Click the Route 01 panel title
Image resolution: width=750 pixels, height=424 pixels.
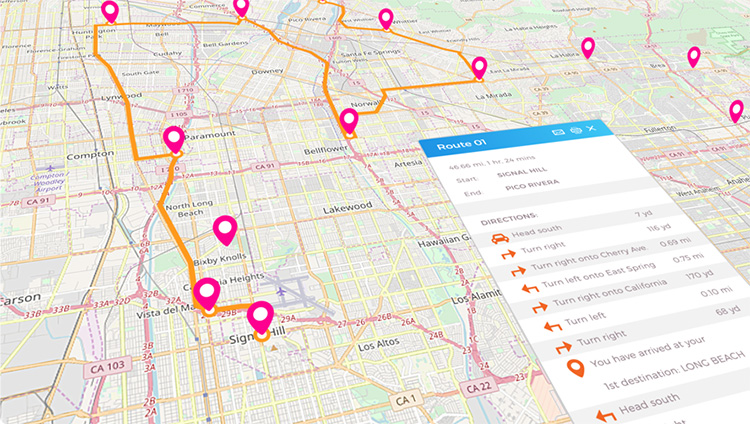[x=462, y=145]
